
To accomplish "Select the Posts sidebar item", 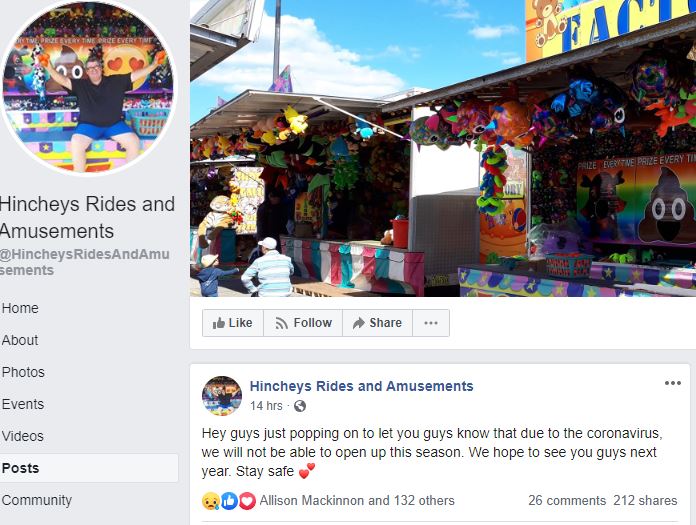I will click(89, 468).
